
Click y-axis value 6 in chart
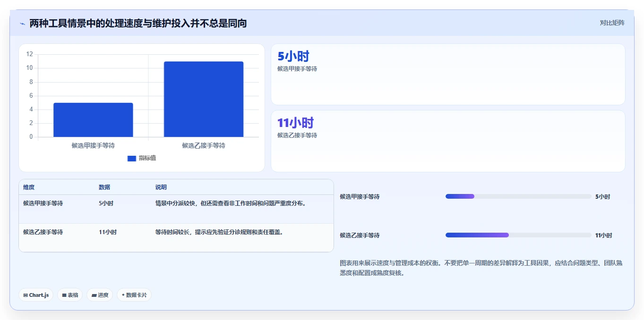pos(31,96)
